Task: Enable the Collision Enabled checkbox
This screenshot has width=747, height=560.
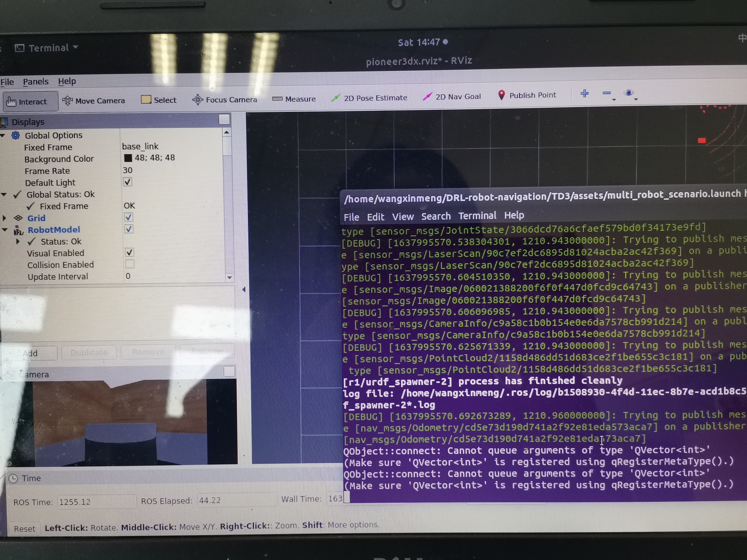Action: click(130, 264)
